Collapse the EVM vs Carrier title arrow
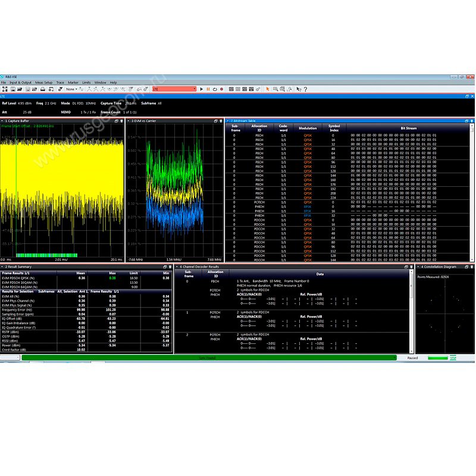The height and width of the screenshot is (476, 476). coord(129,121)
